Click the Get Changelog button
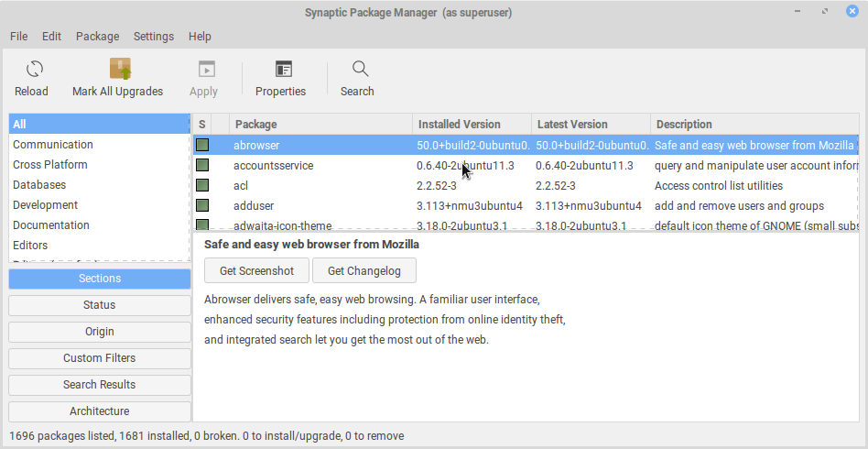 pos(363,270)
